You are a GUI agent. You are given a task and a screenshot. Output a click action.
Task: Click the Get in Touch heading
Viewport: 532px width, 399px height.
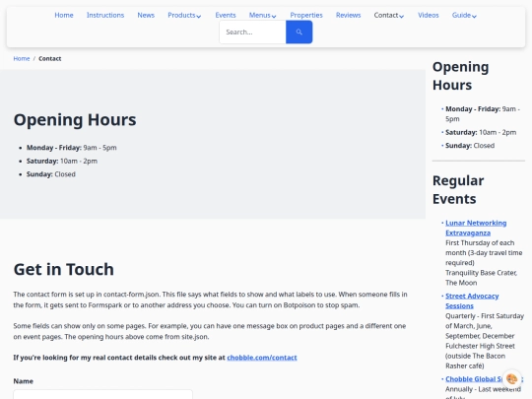64,269
